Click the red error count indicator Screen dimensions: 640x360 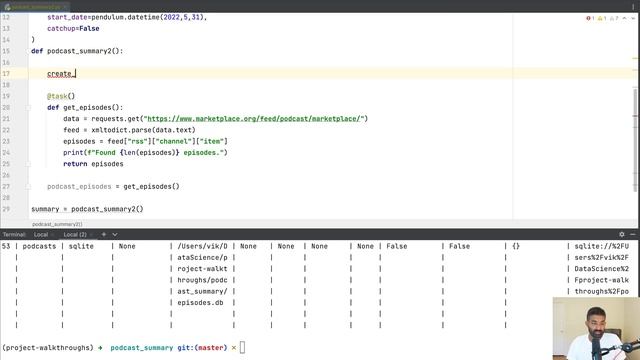point(590,18)
